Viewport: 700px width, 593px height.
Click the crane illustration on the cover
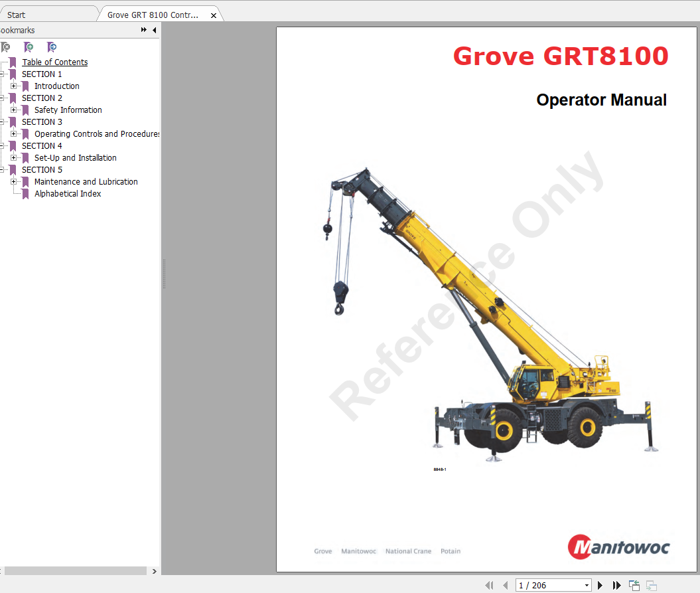tap(490, 315)
